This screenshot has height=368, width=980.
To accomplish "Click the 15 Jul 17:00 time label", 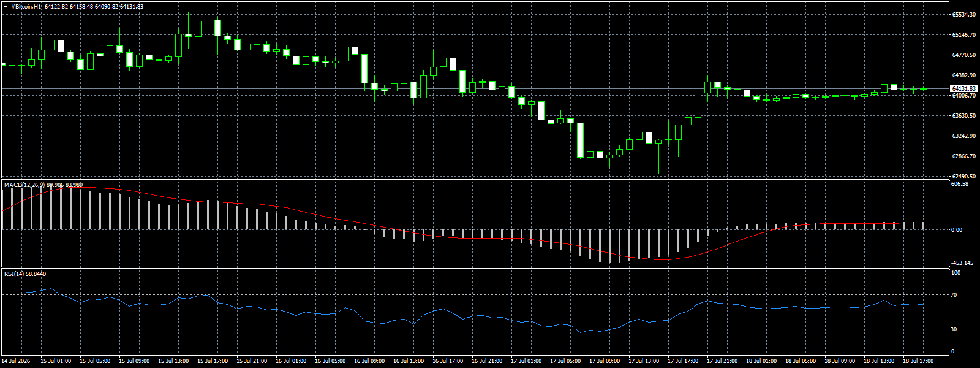I will (x=213, y=361).
